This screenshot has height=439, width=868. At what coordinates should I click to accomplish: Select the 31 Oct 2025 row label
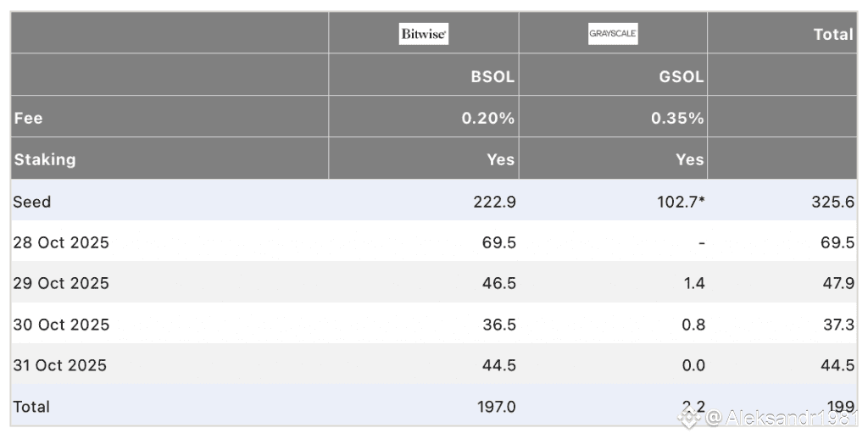click(x=60, y=365)
